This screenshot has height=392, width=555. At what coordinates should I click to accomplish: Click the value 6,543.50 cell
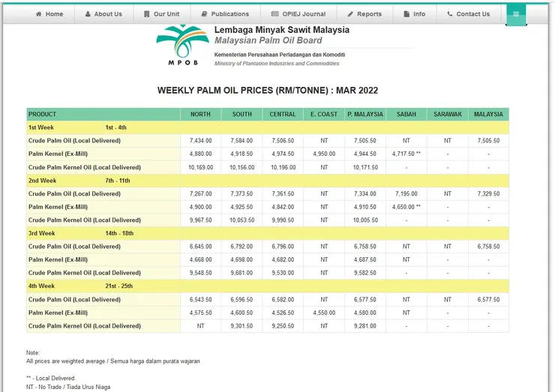[x=201, y=300]
